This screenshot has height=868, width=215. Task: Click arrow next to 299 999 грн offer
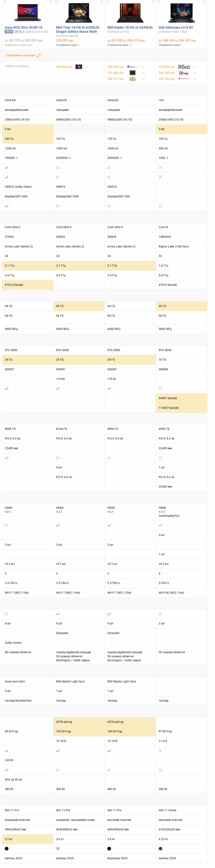click(87, 67)
